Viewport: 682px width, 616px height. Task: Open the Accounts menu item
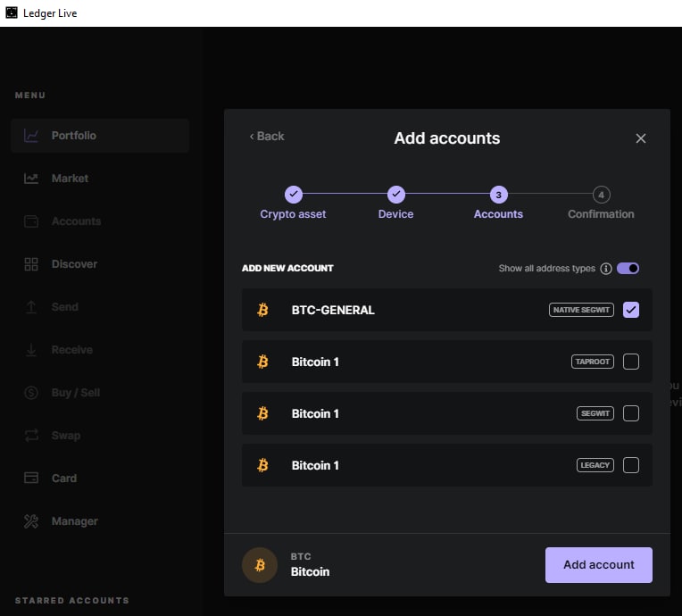pos(100,221)
